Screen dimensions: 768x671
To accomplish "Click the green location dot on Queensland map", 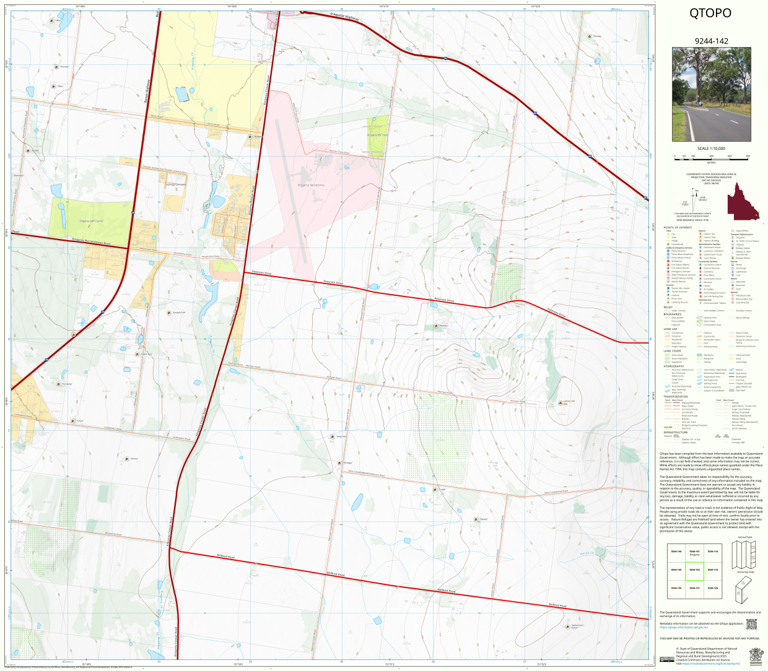I will (x=756, y=216).
